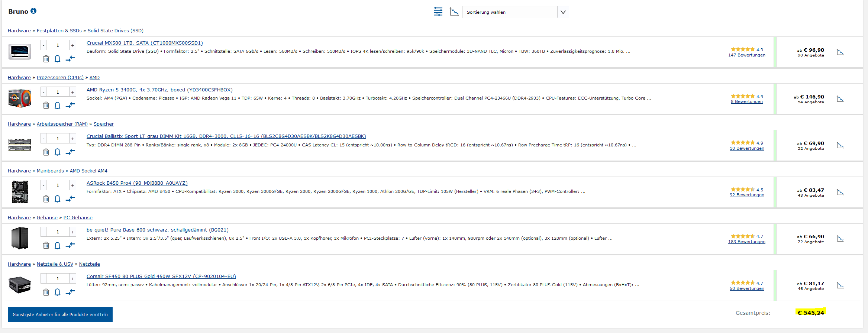Show price chart for Crucial Ballistix row
Image resolution: width=868 pixels, height=333 pixels.
click(x=840, y=145)
